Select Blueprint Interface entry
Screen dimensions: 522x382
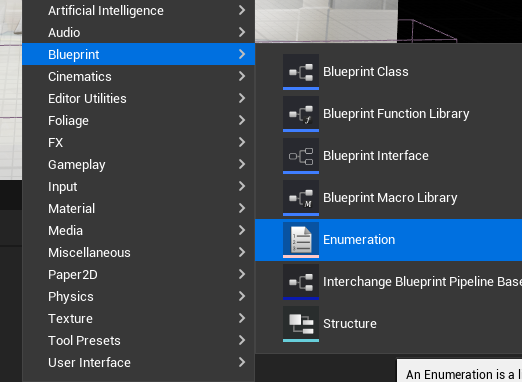tap(388, 156)
